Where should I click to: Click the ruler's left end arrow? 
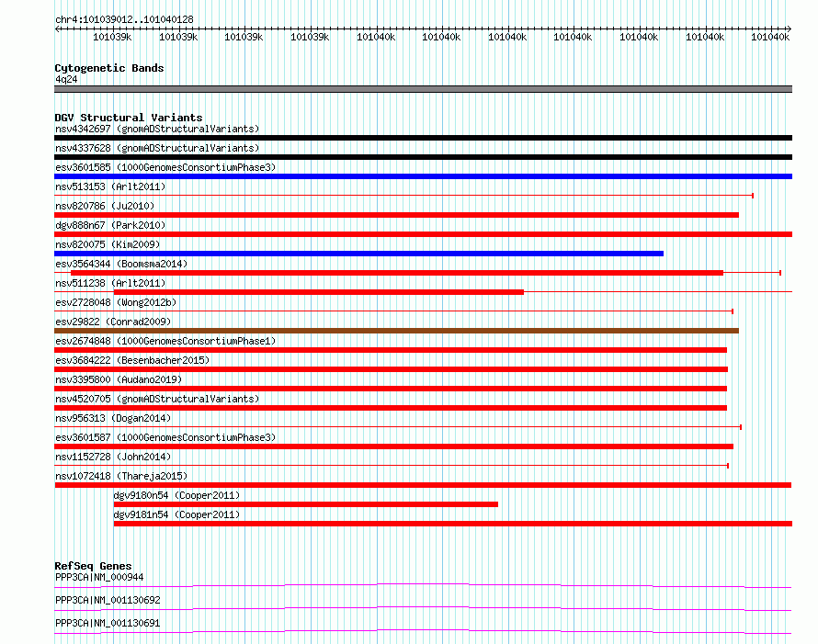point(57,29)
